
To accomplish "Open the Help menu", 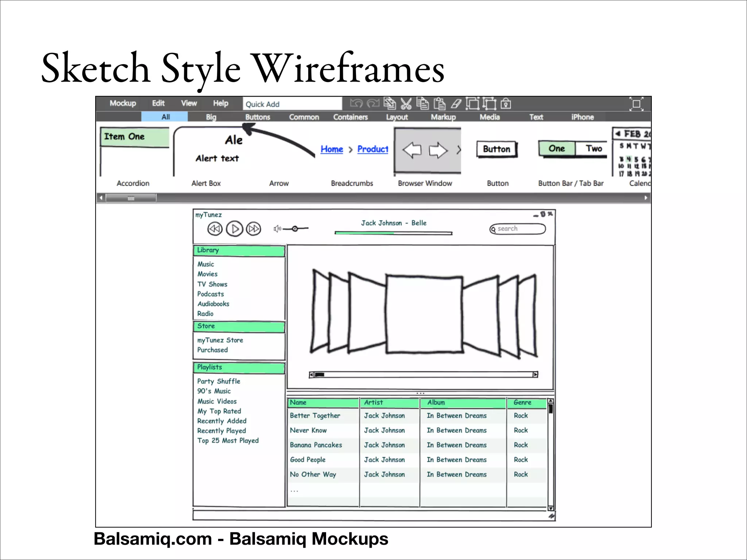I will pyautogui.click(x=221, y=103).
